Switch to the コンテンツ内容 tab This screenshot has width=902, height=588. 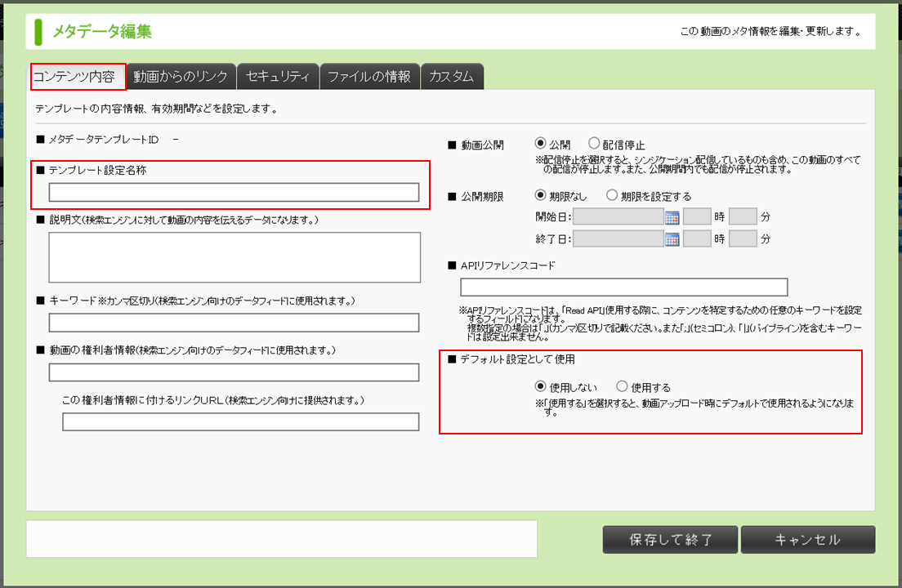(x=78, y=77)
